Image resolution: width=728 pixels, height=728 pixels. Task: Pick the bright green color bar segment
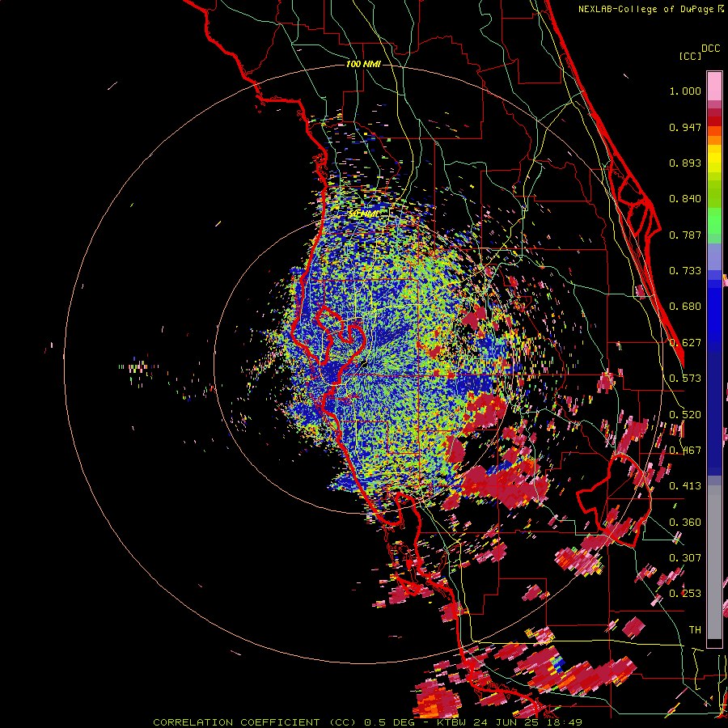pyautogui.click(x=714, y=221)
